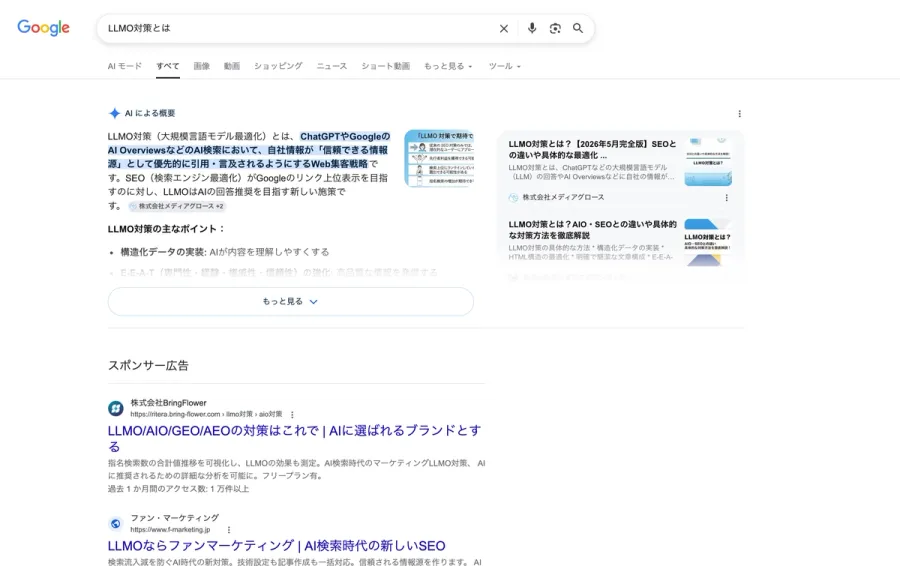
Task: Switch to the AI モード tab
Action: pos(125,66)
